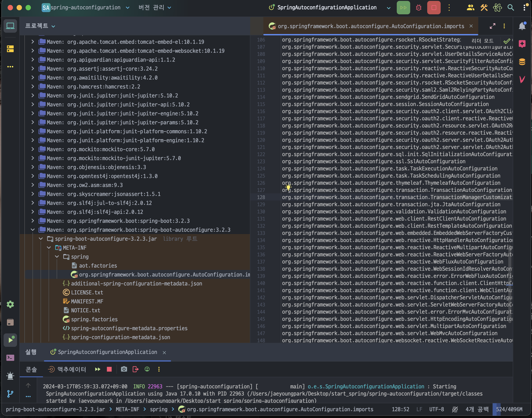Click the red debug bug icon
This screenshot has height=418, width=532.
point(419,8)
